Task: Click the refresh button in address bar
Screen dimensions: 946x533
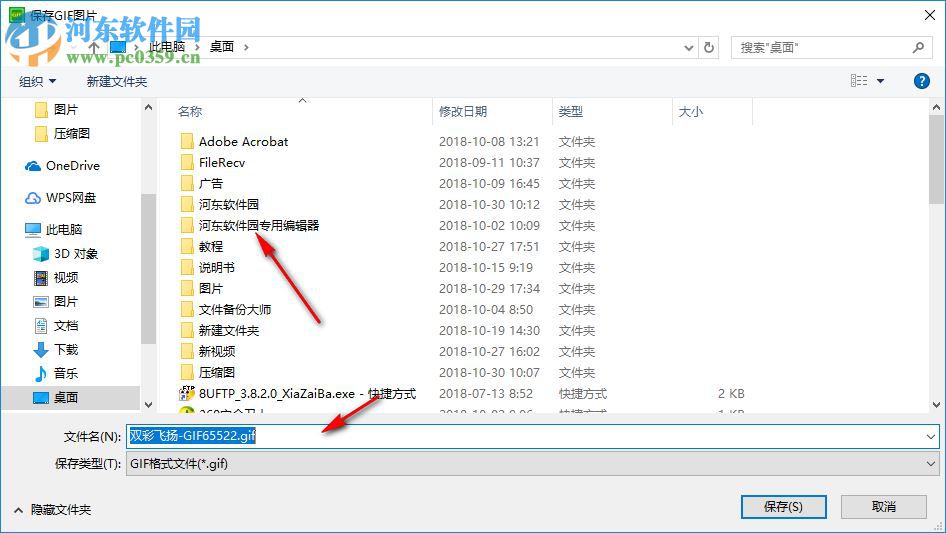Action: [709, 47]
